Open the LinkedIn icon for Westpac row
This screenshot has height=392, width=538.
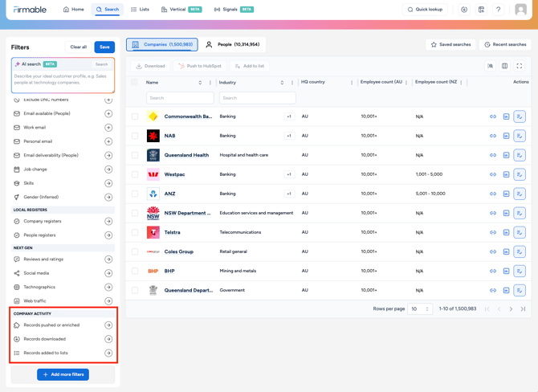(506, 174)
